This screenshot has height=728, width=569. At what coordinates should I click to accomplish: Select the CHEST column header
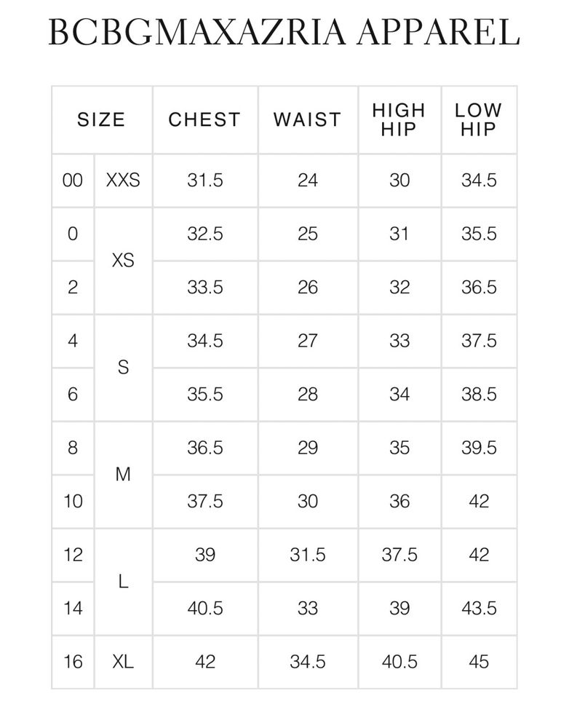click(x=204, y=120)
